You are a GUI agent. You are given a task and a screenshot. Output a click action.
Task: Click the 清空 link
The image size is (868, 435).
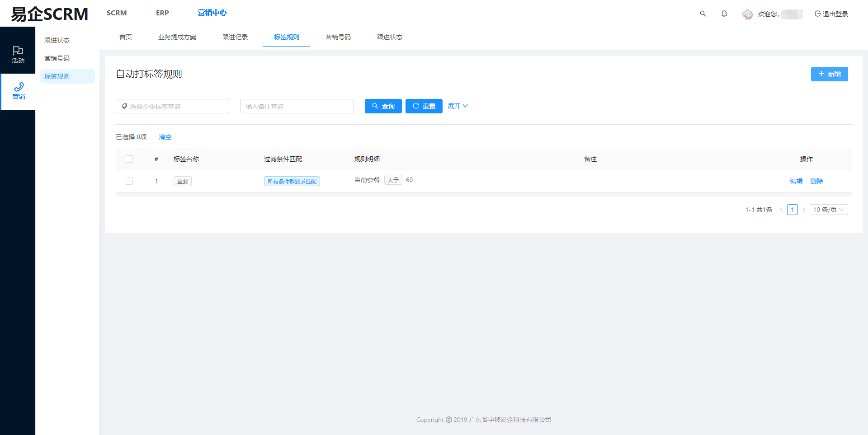[x=165, y=137]
